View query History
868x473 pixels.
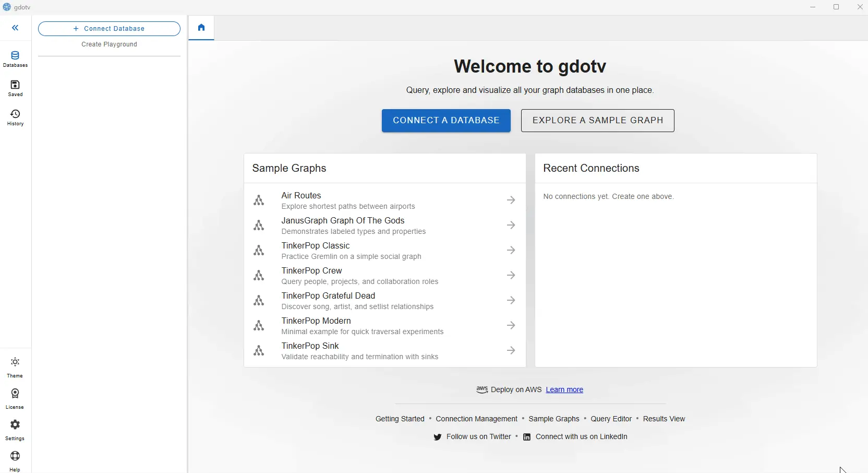tap(15, 118)
